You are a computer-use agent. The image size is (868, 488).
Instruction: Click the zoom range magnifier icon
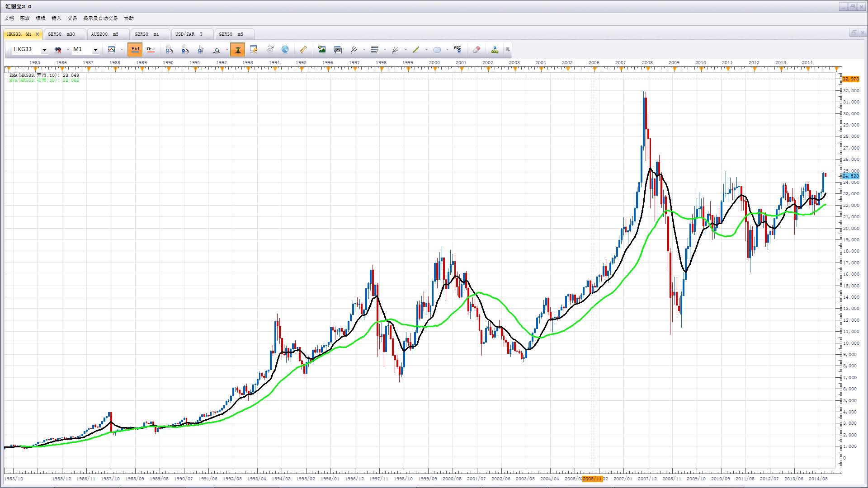pos(217,50)
